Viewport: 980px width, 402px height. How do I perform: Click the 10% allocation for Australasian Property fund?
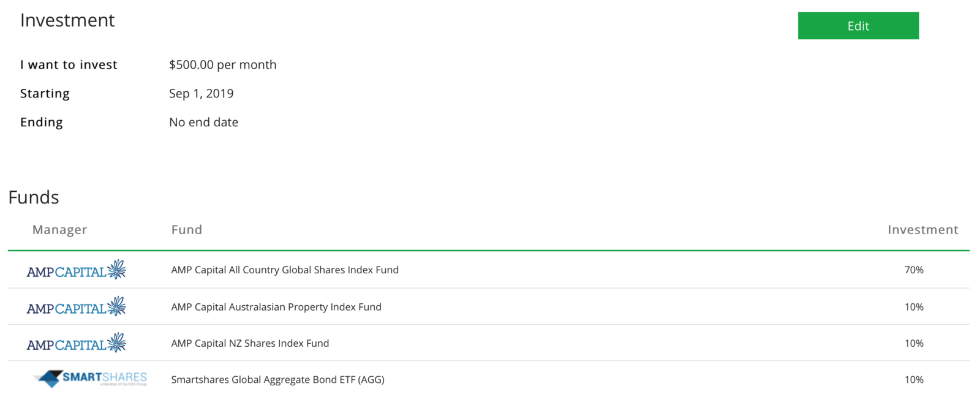[x=914, y=307]
